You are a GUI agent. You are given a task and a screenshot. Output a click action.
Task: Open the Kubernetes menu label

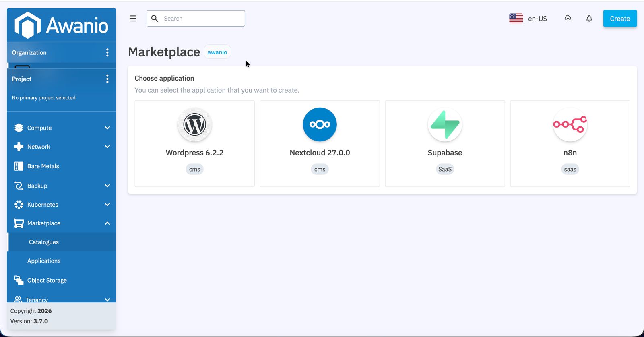coord(43,205)
